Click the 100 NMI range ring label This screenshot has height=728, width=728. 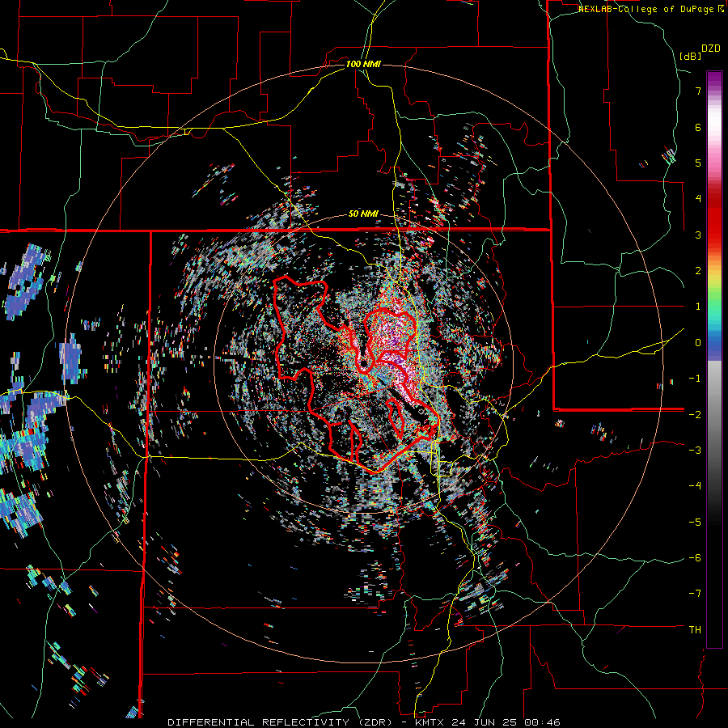363,64
